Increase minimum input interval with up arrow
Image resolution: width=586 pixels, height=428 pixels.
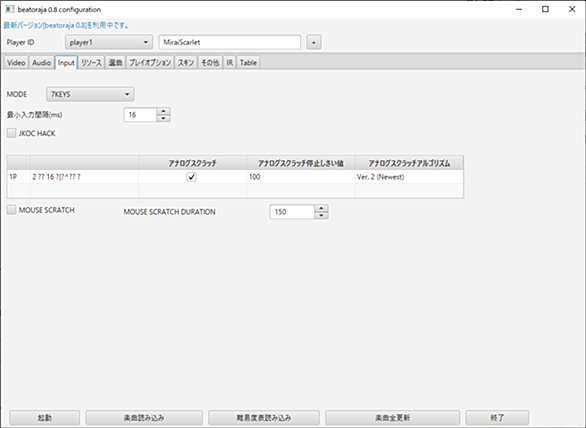click(164, 111)
